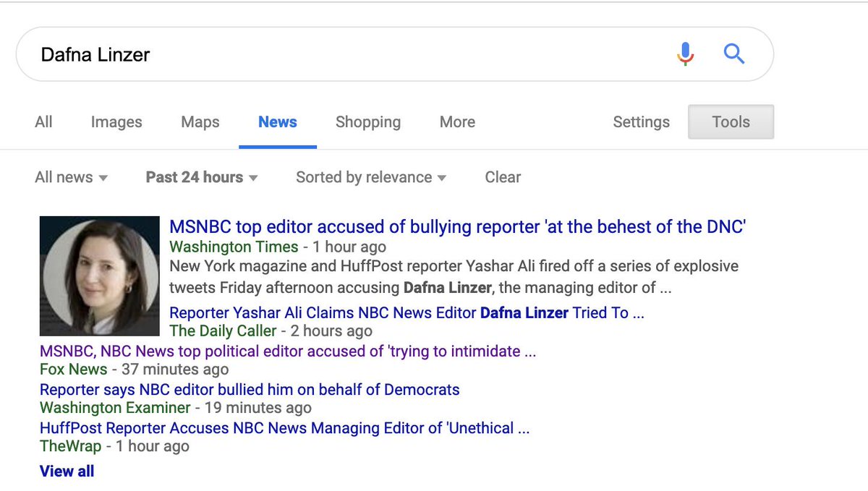The width and height of the screenshot is (868, 491).
Task: Click the Washington Times source label
Action: [x=232, y=247]
